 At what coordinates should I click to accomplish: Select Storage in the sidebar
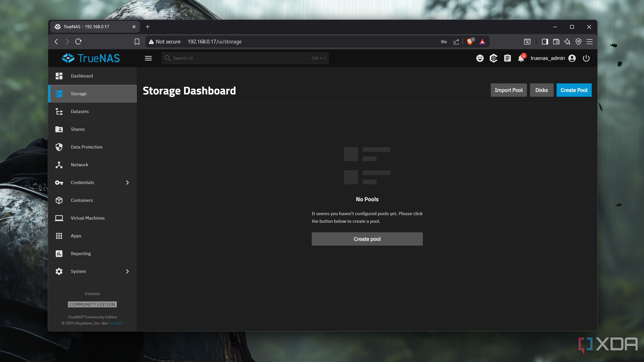point(92,94)
